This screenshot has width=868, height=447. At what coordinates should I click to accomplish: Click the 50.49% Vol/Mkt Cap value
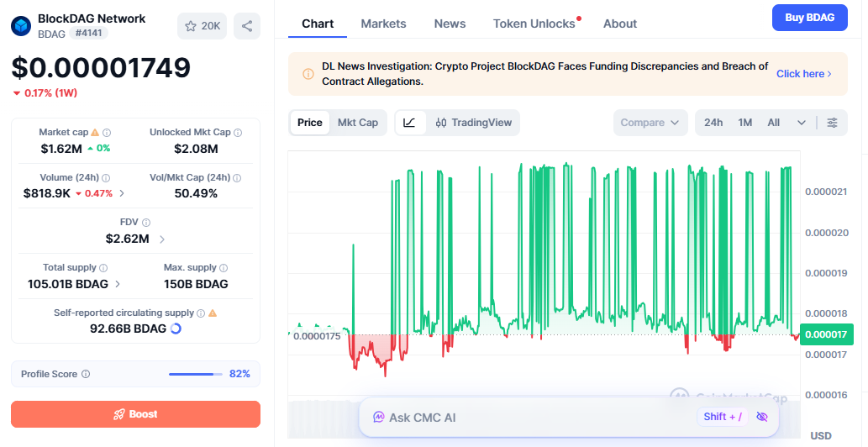coord(196,193)
